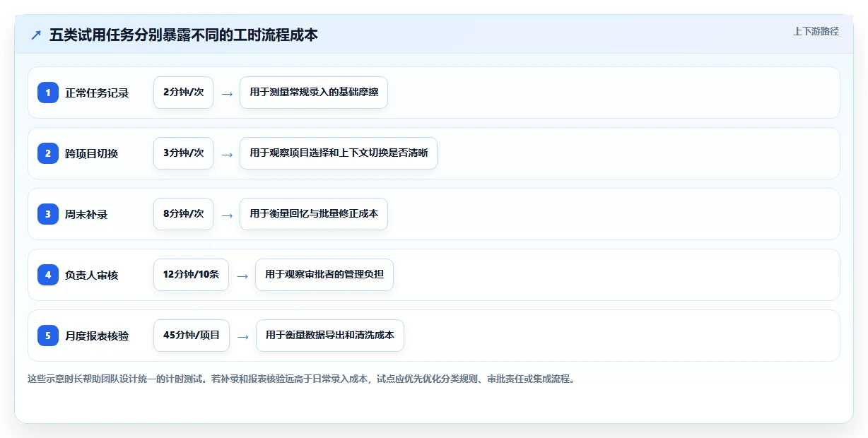Screen dimensions: 868x438
Task: Click the heading 五类试用任务分别暴露不同的工时流程成本
Action: tap(184, 35)
